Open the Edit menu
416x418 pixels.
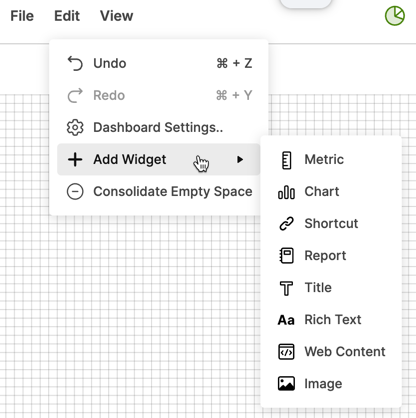tap(67, 16)
